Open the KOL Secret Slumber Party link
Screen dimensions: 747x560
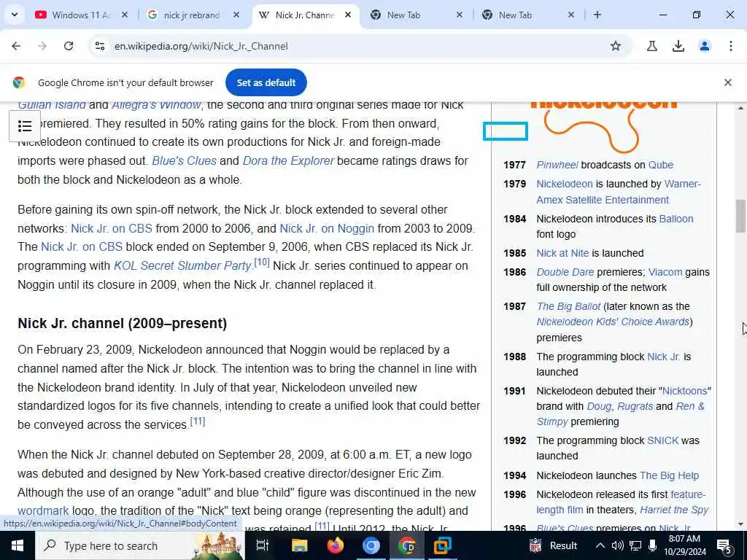[182, 265]
